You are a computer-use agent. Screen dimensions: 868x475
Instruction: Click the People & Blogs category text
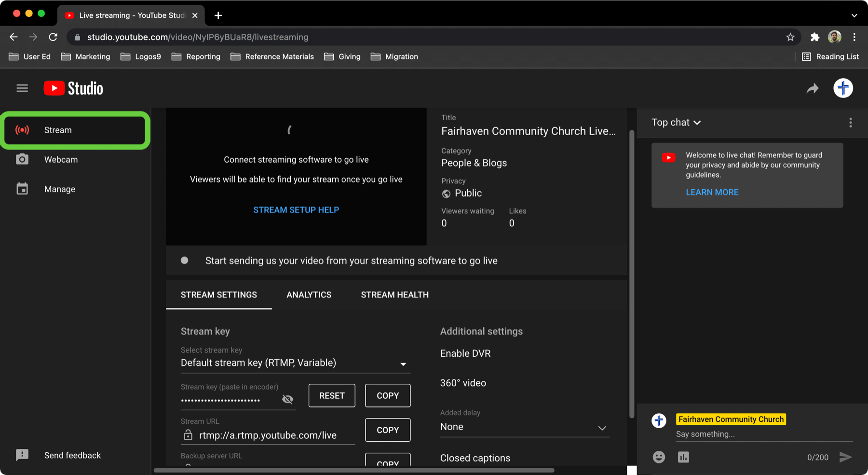click(x=474, y=163)
